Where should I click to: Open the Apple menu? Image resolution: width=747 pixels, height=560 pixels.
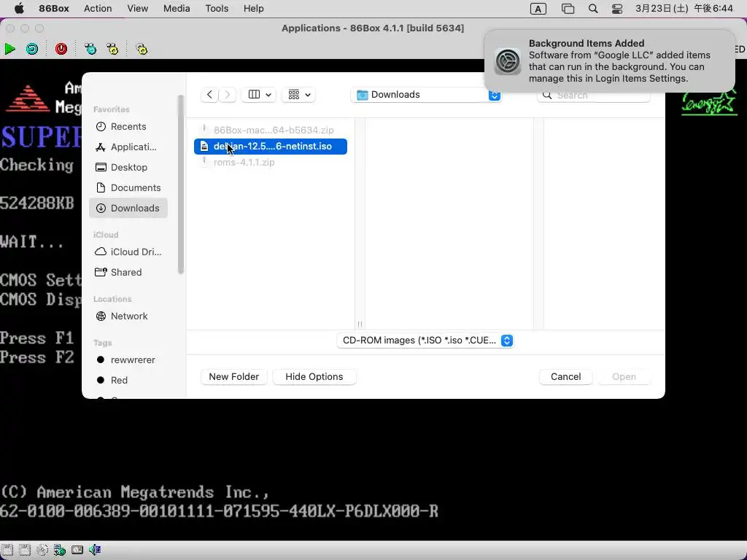[x=19, y=8]
